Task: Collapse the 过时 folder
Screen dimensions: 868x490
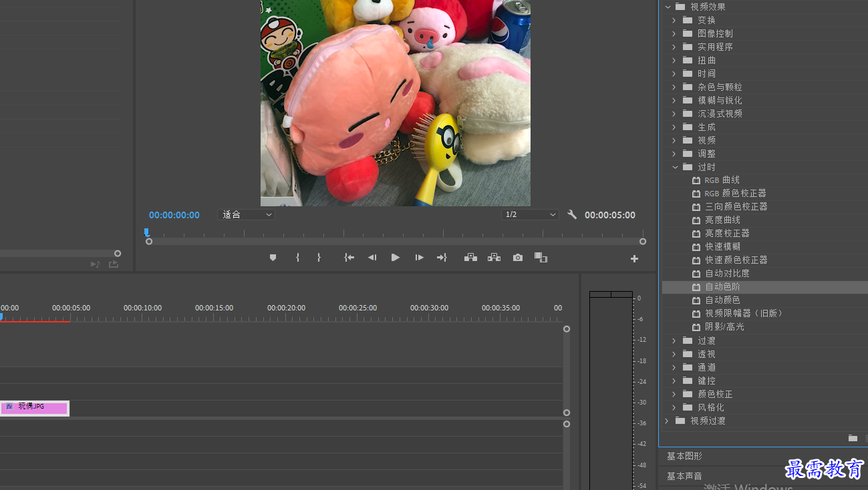Action: 674,167
